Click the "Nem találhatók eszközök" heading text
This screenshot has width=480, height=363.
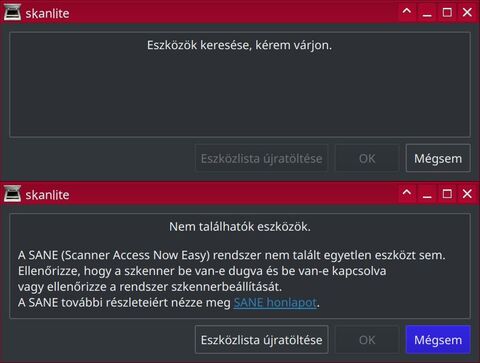(x=240, y=227)
